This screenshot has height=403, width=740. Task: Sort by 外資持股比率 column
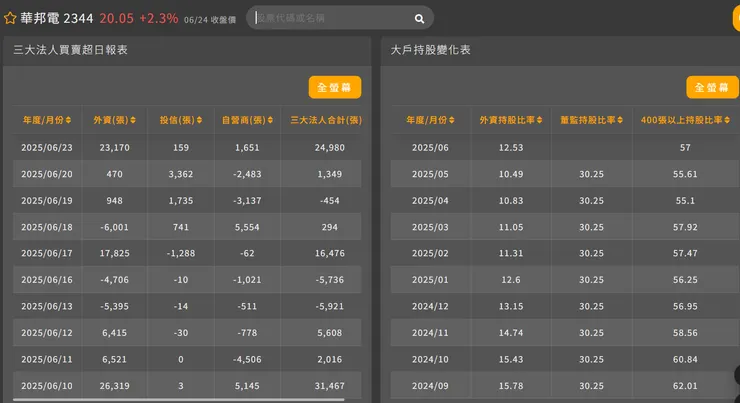pos(511,120)
